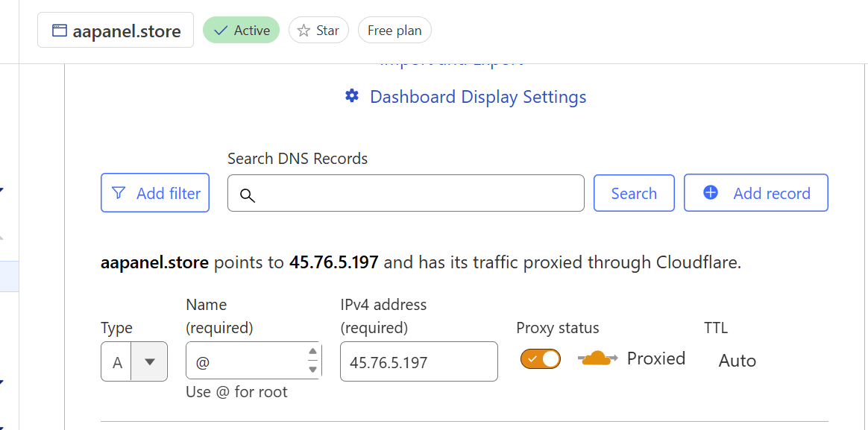The height and width of the screenshot is (430, 868).
Task: Click the plus icon on Add record
Action: (711, 193)
